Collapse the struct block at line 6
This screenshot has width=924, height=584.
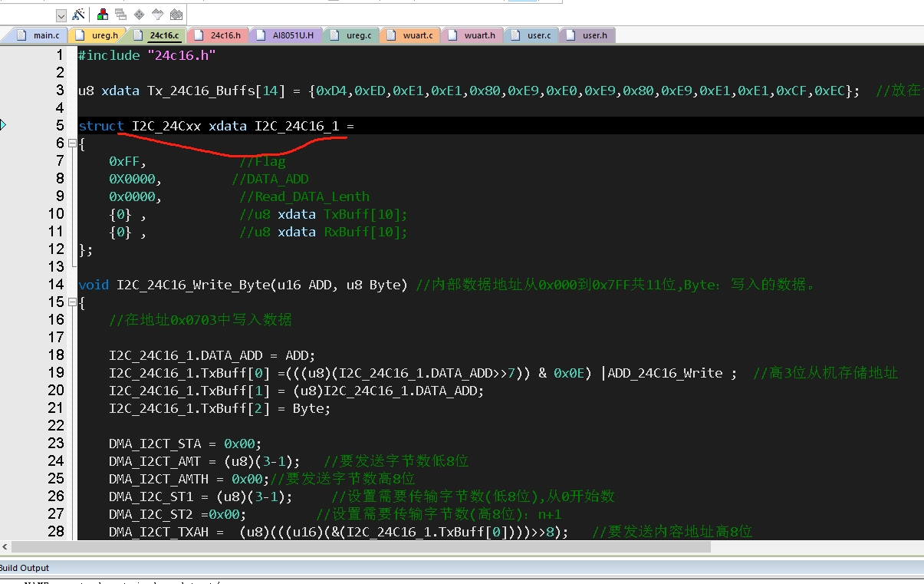tap(72, 144)
